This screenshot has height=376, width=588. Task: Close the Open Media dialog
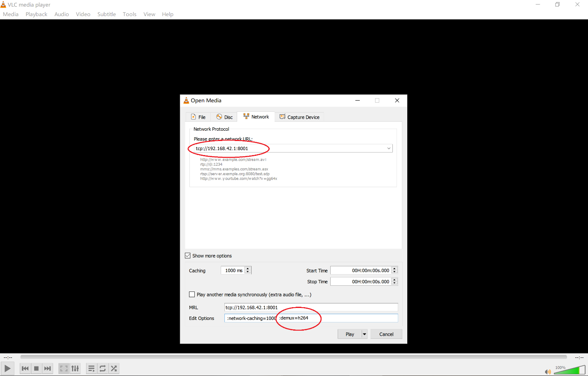coord(397,100)
